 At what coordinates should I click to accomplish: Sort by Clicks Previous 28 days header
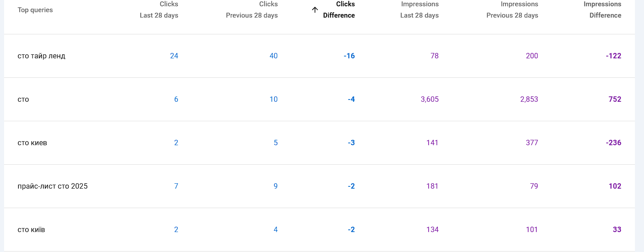click(252, 10)
